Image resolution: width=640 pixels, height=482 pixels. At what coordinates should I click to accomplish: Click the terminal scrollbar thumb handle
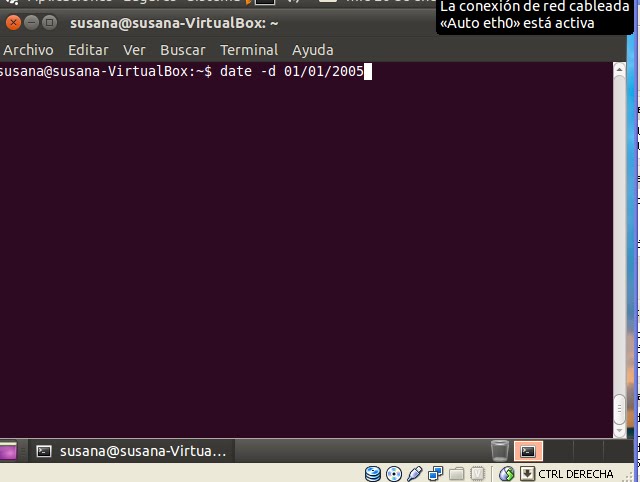[x=619, y=409]
